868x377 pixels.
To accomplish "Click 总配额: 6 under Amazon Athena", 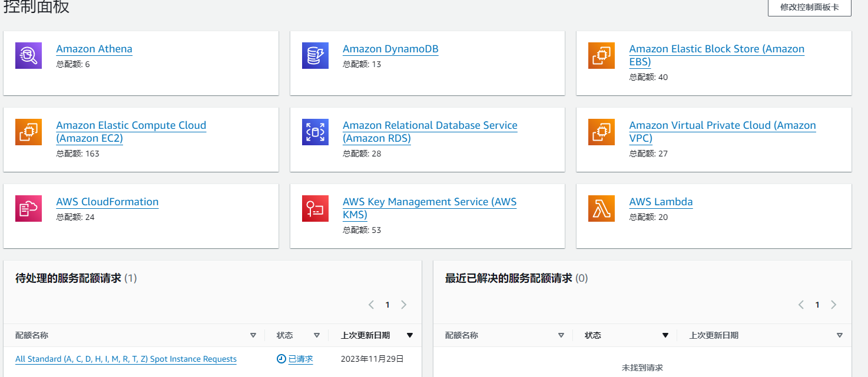I will coord(73,64).
